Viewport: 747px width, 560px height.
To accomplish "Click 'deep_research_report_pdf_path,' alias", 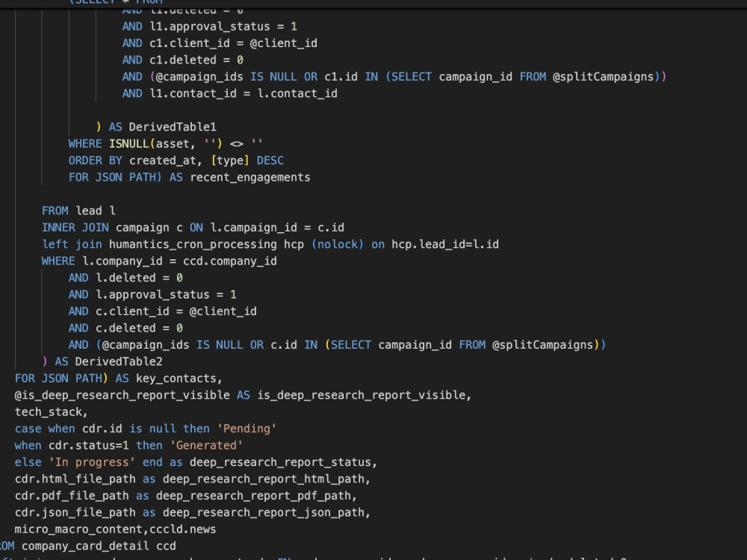I will click(257, 496).
